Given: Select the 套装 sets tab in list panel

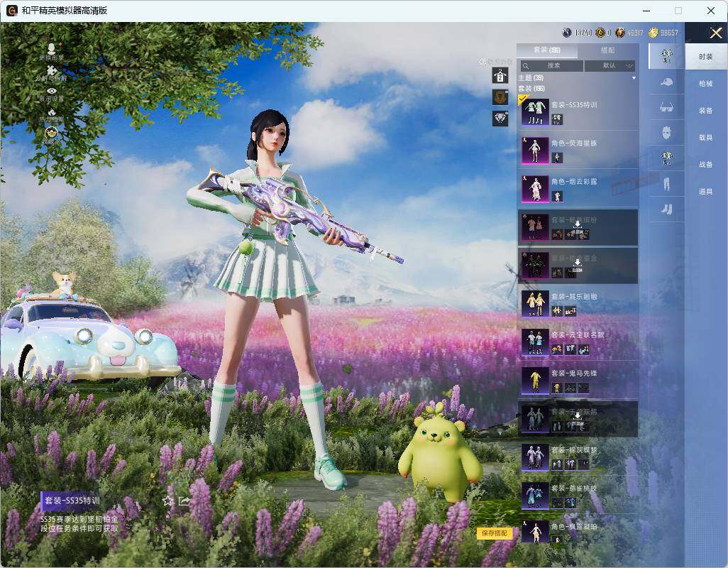Looking at the screenshot, I should (x=547, y=50).
